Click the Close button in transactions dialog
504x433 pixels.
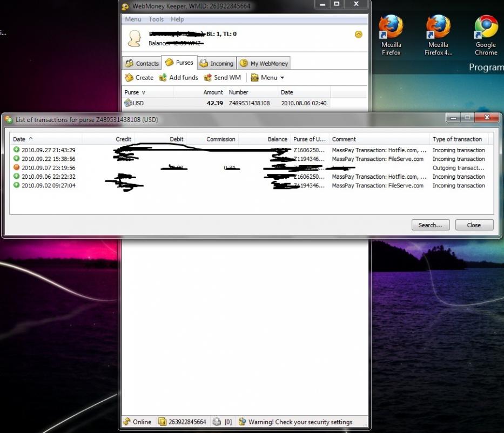coord(474,225)
